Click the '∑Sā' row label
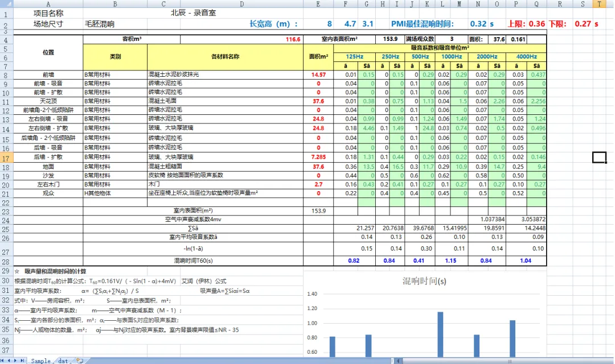 pos(193,229)
